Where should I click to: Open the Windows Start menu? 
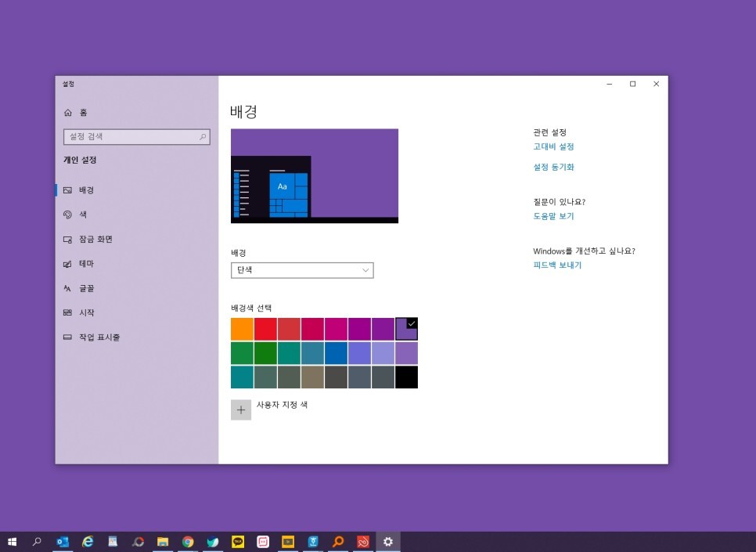tap(12, 542)
